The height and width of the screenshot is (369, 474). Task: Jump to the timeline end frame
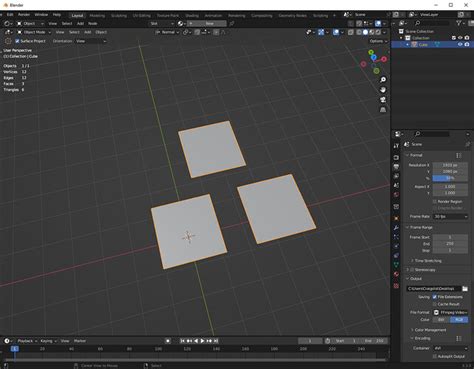[x=216, y=341]
